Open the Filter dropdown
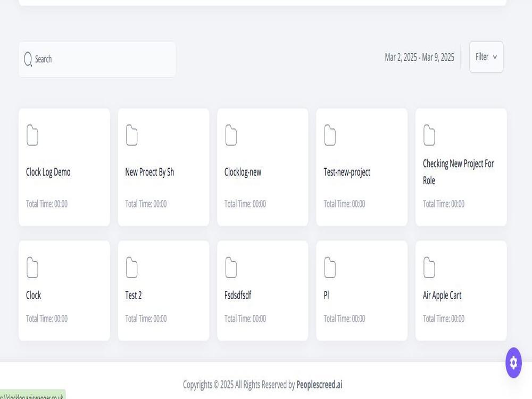 486,57
